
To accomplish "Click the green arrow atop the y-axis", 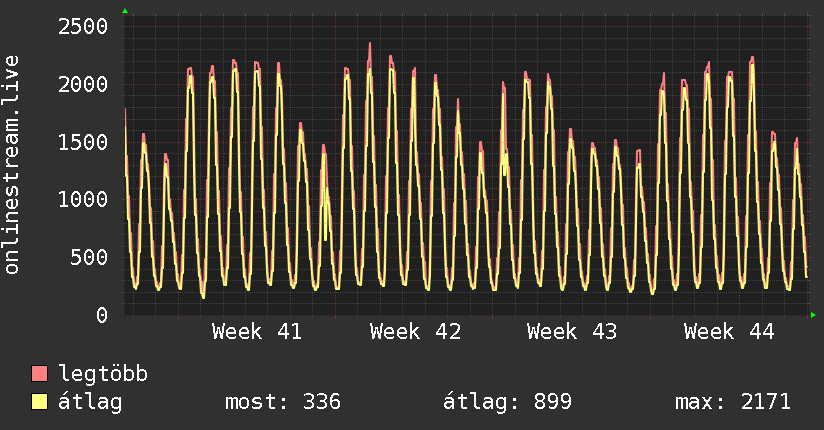I will (125, 11).
